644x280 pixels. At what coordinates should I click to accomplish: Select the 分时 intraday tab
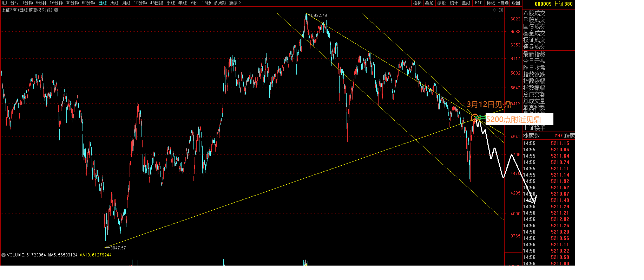[x=14, y=3]
